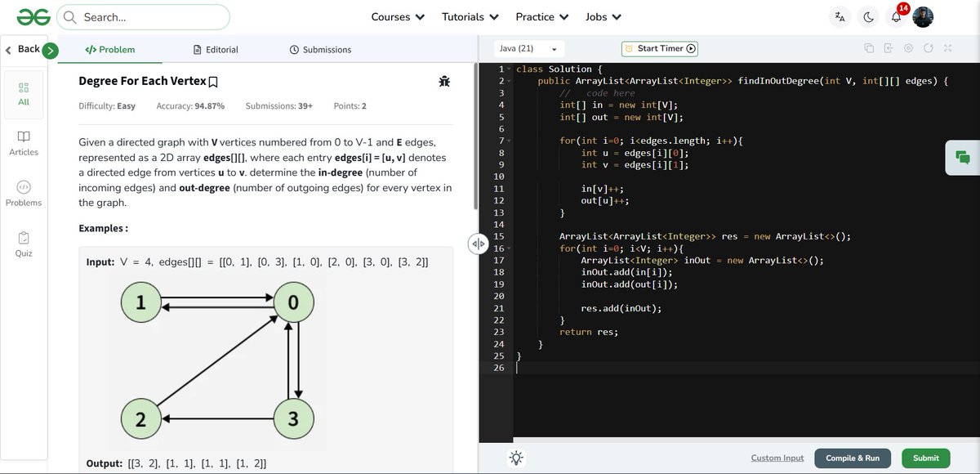
Task: Click code line 'out[u]++;'
Action: (605, 200)
